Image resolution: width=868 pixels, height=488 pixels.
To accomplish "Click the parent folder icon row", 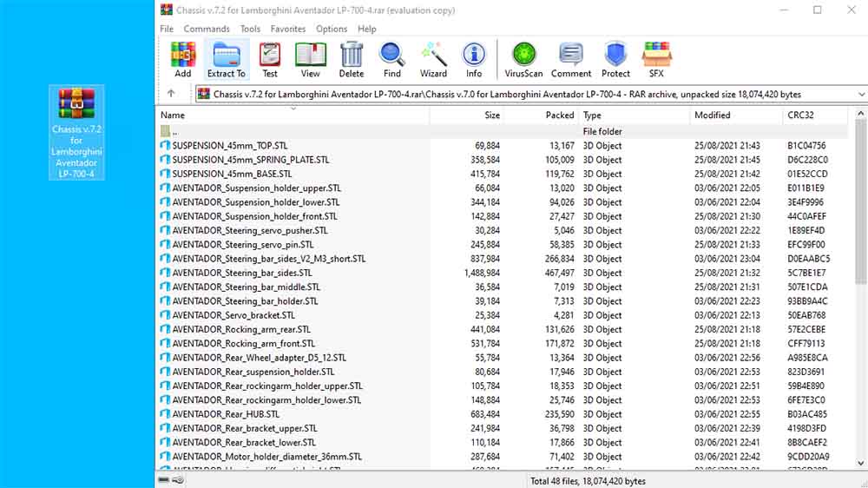I will click(x=165, y=131).
